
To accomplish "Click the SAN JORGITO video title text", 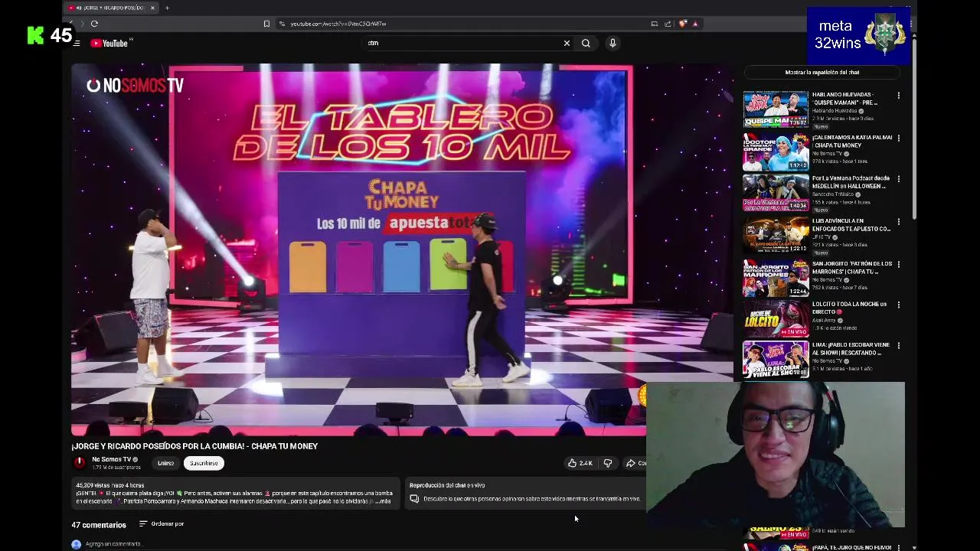I will 851,268.
